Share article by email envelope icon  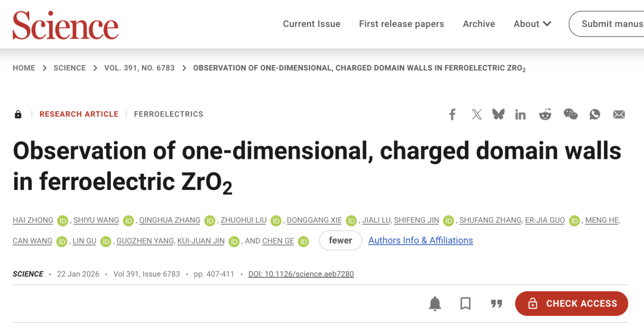click(619, 115)
